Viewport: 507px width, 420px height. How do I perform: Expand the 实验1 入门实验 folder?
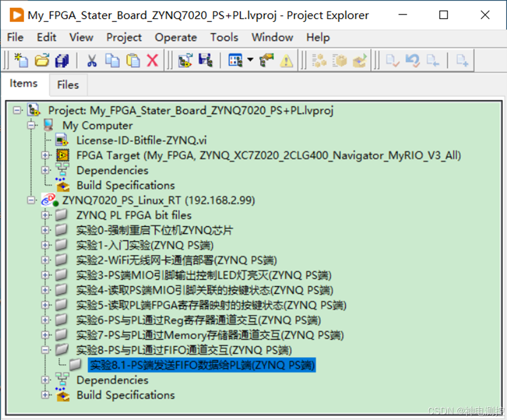tap(46, 245)
